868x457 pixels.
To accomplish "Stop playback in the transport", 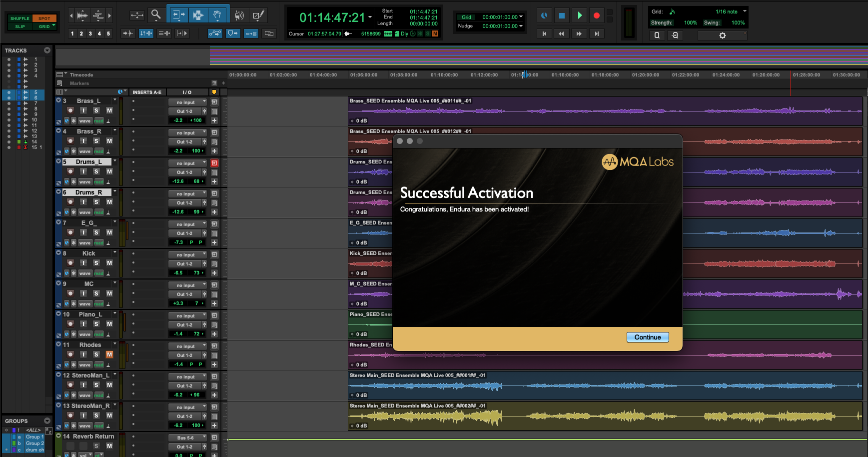I will click(x=562, y=15).
